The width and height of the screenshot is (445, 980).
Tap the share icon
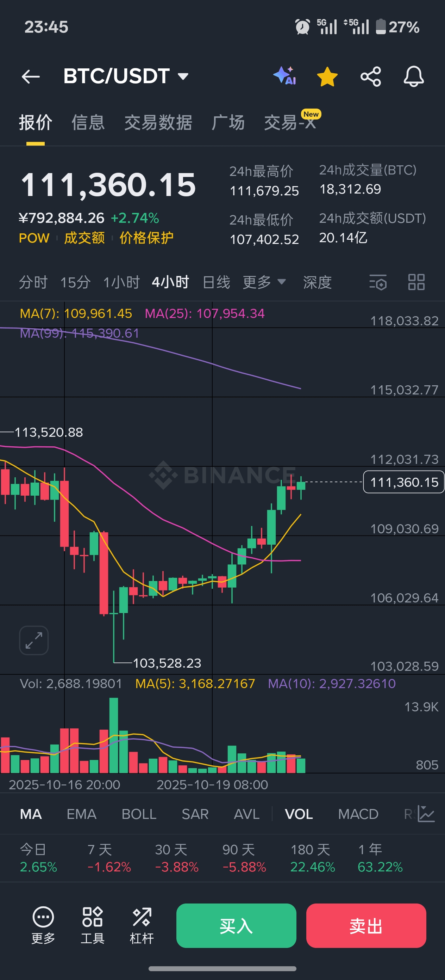[x=370, y=76]
